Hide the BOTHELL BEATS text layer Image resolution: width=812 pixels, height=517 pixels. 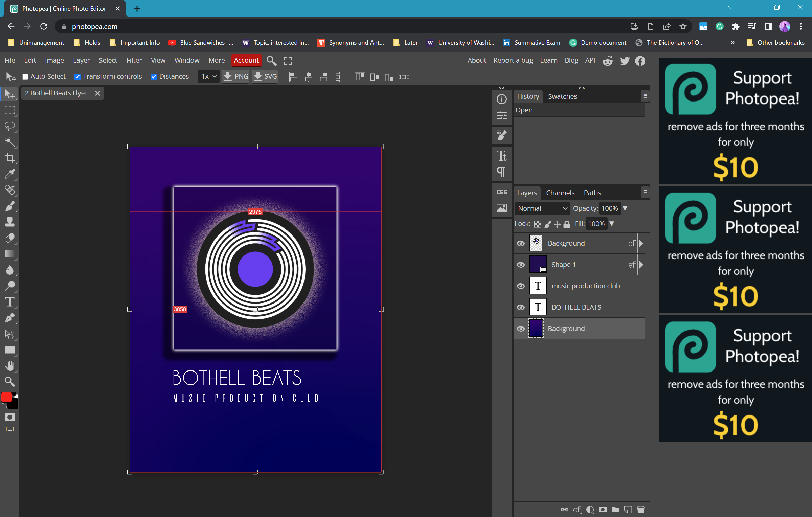tap(520, 307)
